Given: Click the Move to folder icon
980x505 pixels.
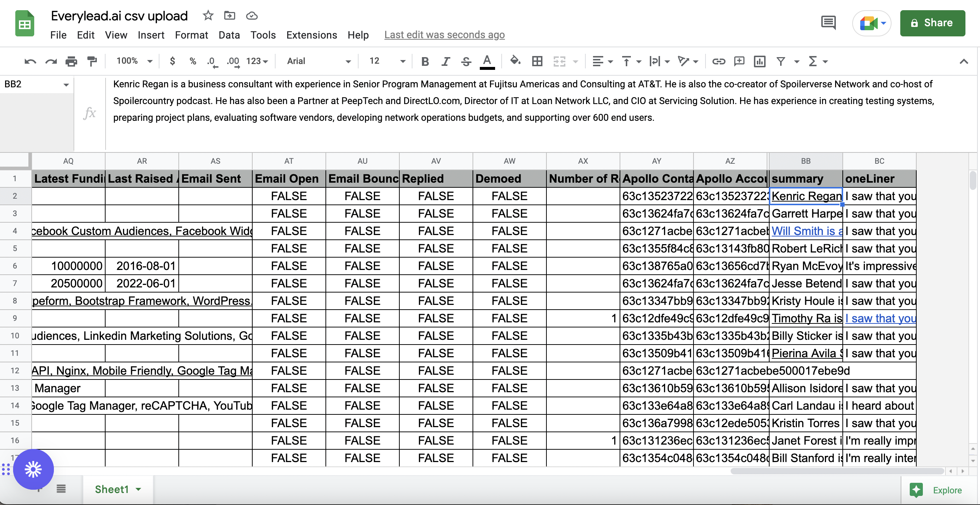Looking at the screenshot, I should [229, 16].
